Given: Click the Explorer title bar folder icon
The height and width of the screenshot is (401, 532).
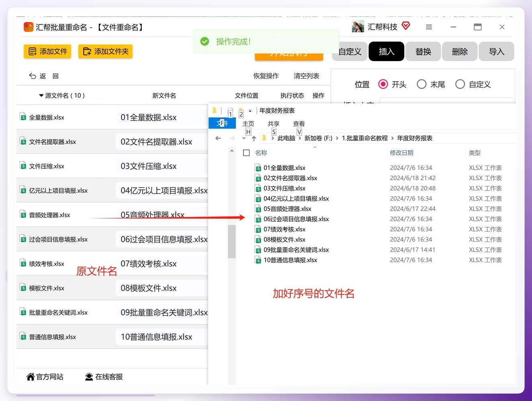Looking at the screenshot, I should pyautogui.click(x=215, y=110).
